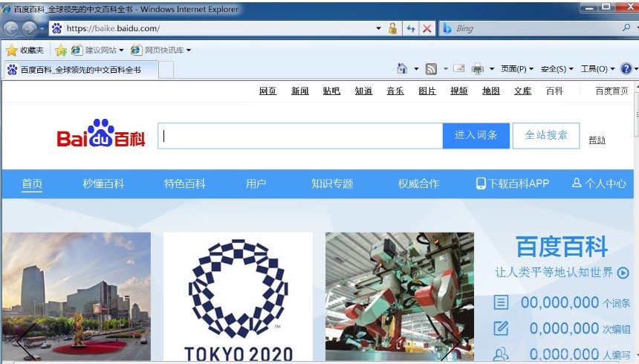Open the TOKYO 2020 thumbnail
This screenshot has width=639, height=364.
click(x=238, y=296)
